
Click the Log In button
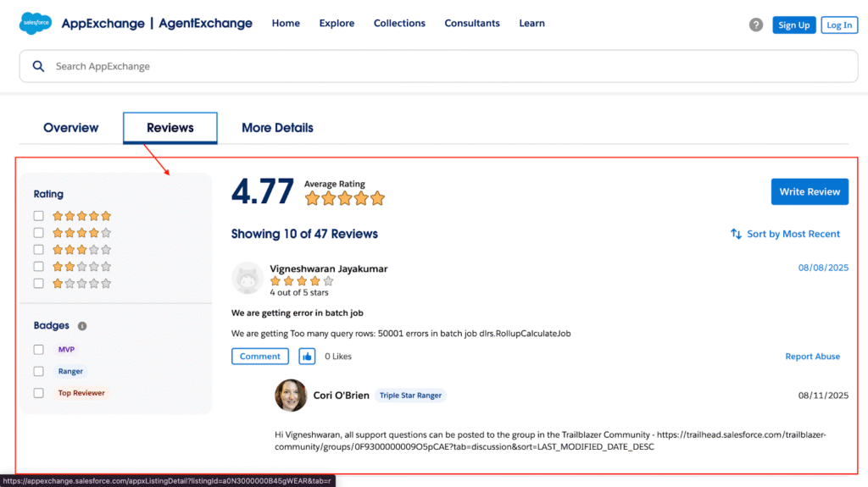pos(839,25)
